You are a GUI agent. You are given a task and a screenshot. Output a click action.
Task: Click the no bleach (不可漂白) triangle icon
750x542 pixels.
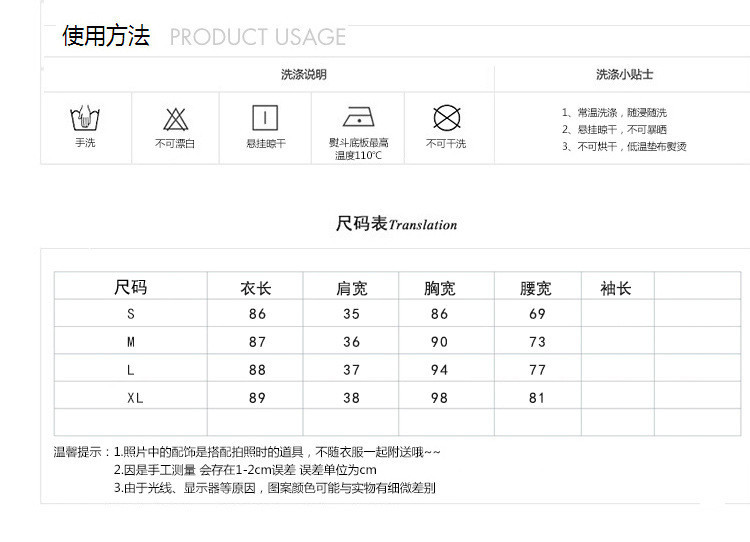pos(176,119)
